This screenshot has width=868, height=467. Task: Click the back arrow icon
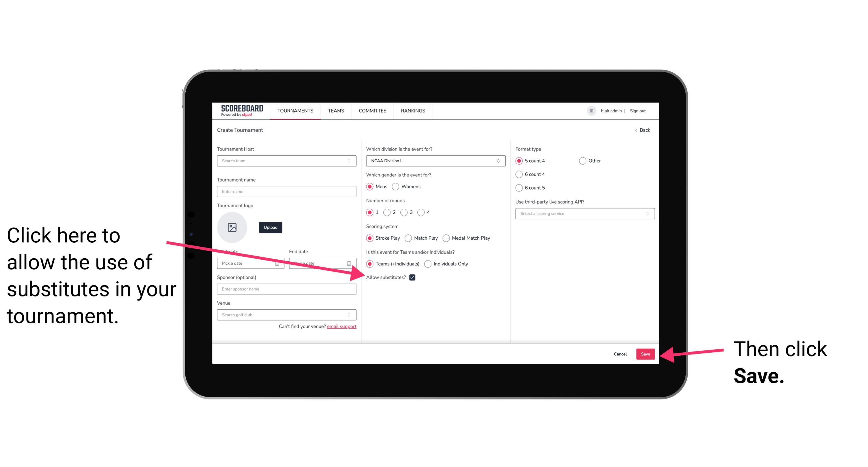pos(636,130)
